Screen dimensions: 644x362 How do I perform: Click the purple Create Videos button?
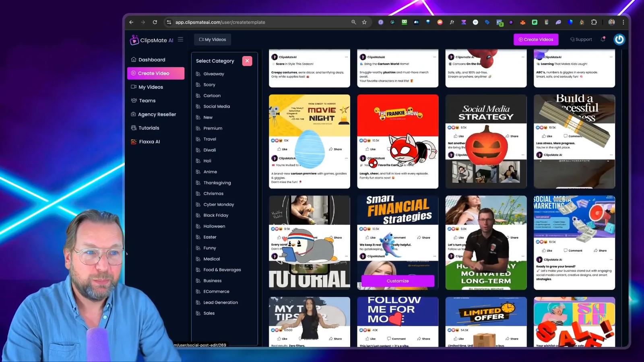536,39
